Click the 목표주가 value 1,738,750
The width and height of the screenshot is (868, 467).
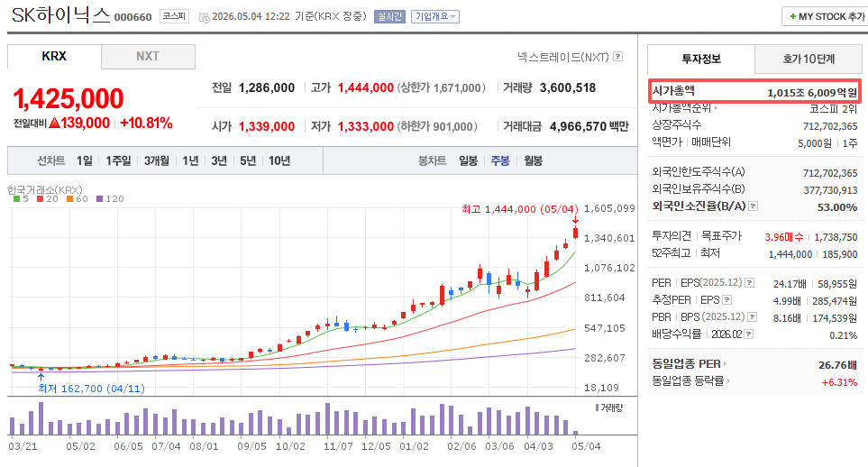tap(836, 237)
